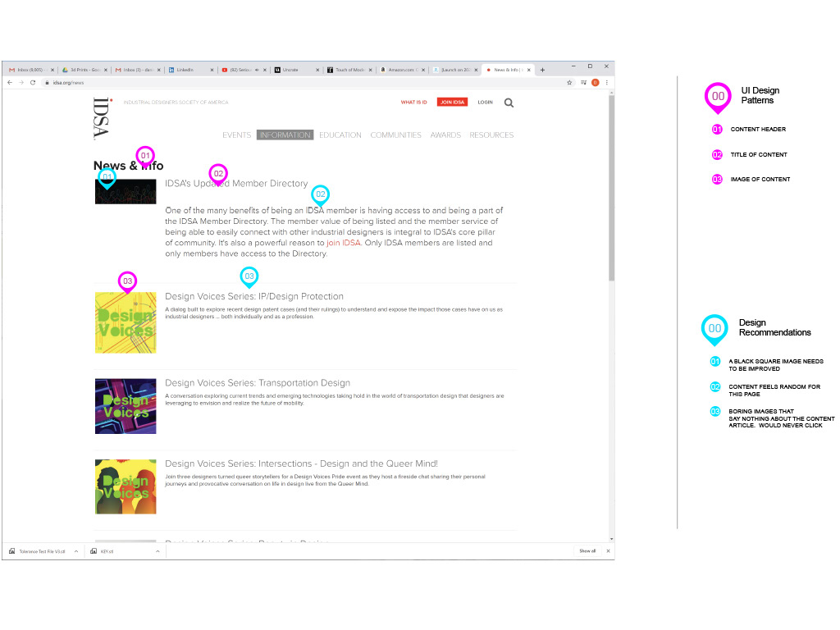Open the Chrome three-dot menu
Screen dimensions: 840x630
click(607, 83)
